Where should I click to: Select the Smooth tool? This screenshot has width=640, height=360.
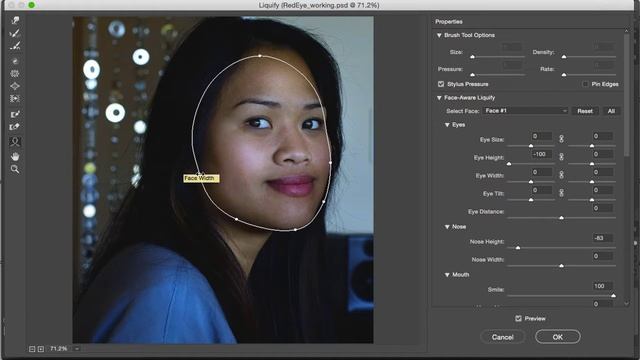point(15,46)
